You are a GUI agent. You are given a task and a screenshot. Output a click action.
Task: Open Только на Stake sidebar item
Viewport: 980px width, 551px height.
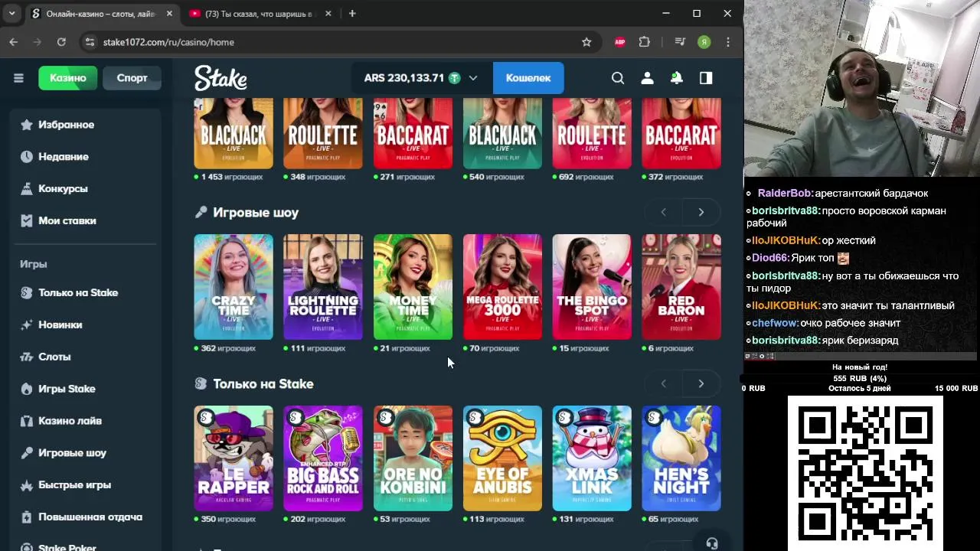coord(87,292)
